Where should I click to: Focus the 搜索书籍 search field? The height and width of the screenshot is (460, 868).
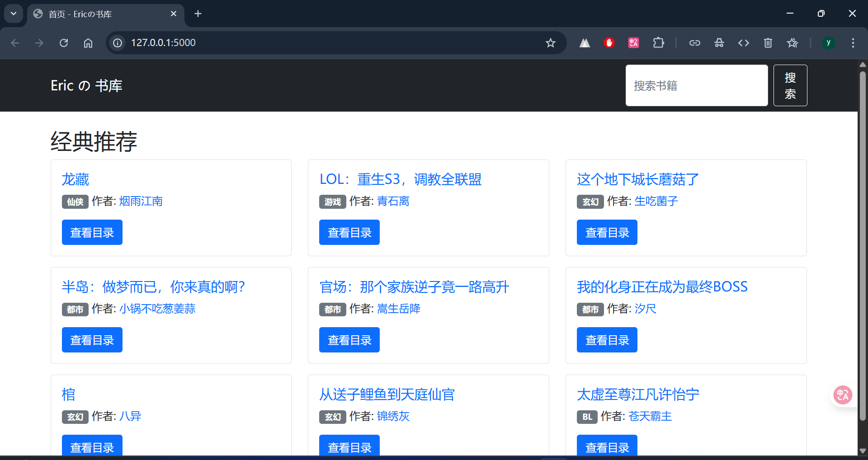click(x=696, y=85)
